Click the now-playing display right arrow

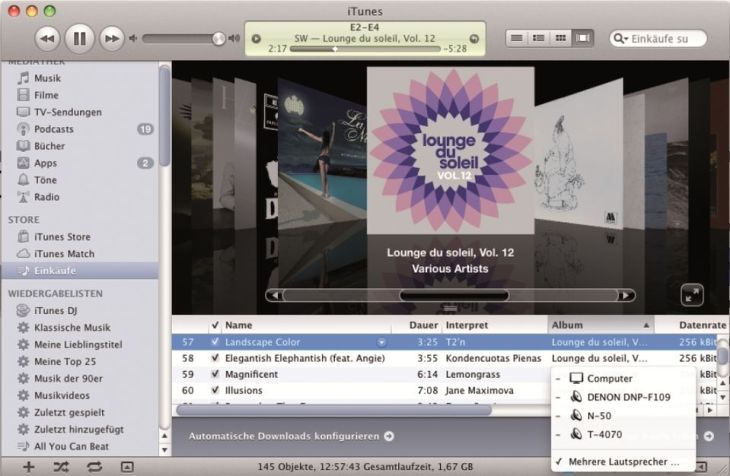click(474, 39)
